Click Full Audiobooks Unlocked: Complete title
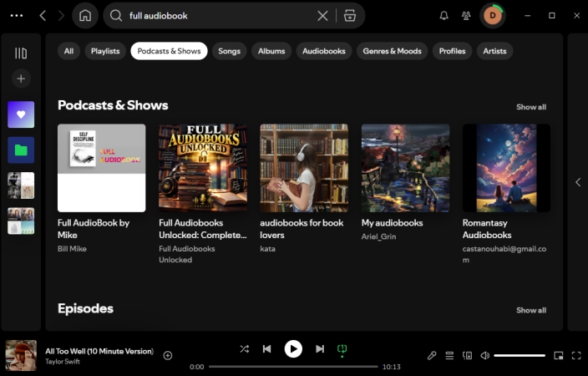588x376 pixels. [203, 229]
